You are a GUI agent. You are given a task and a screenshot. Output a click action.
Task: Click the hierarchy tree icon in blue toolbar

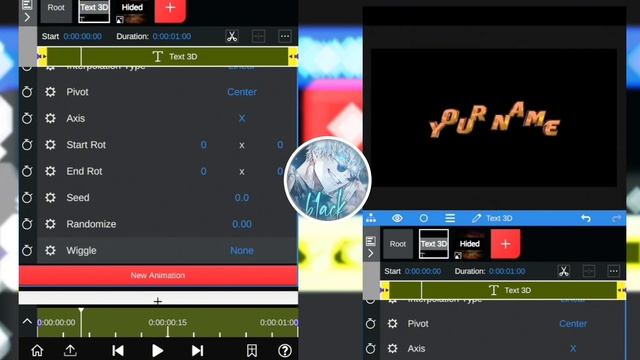371,218
